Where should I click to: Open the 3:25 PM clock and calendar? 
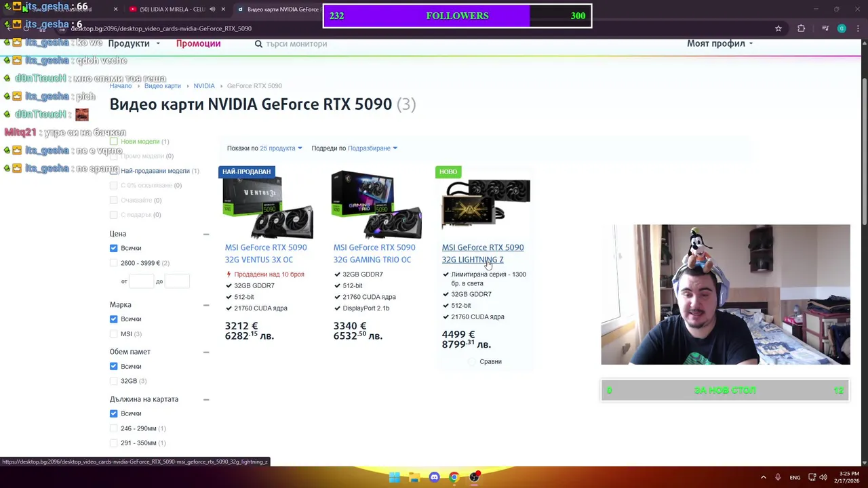848,477
